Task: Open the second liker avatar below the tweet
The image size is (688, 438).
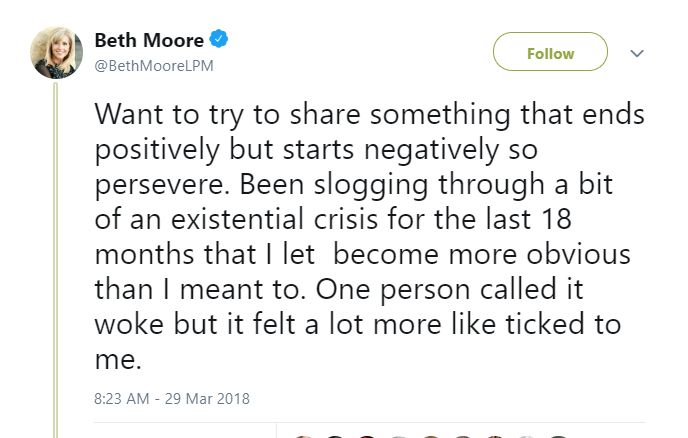Action: point(335,435)
